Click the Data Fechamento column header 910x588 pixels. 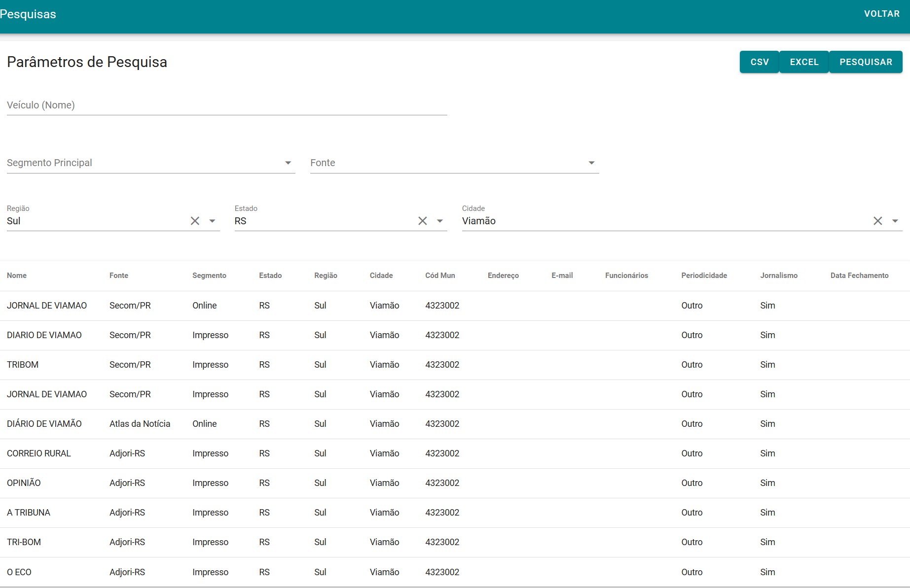pyautogui.click(x=859, y=276)
